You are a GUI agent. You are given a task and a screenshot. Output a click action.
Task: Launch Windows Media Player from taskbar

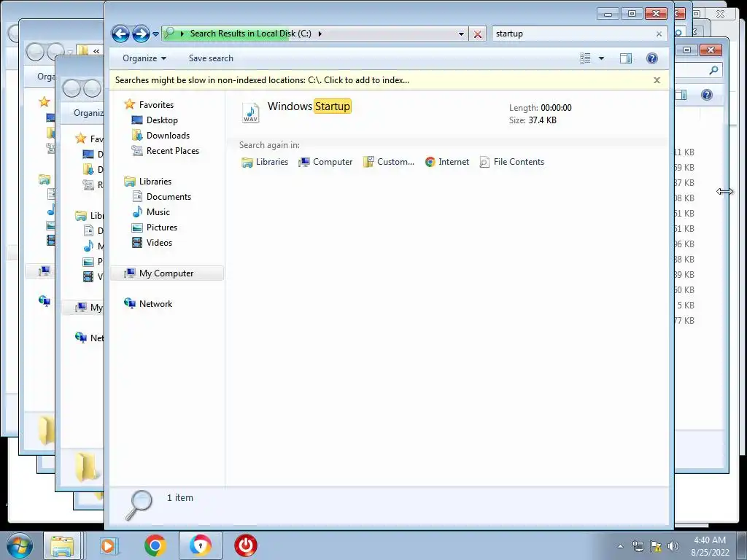(x=109, y=545)
